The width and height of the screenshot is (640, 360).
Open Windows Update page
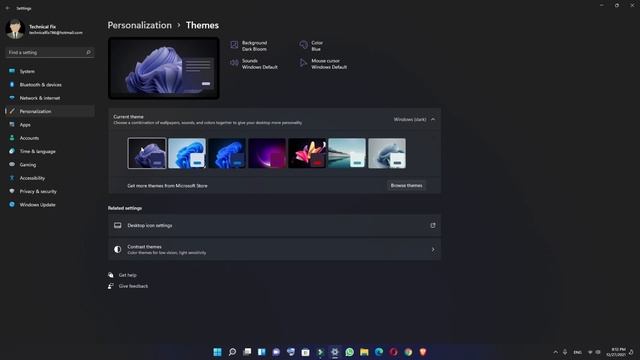coord(50,204)
